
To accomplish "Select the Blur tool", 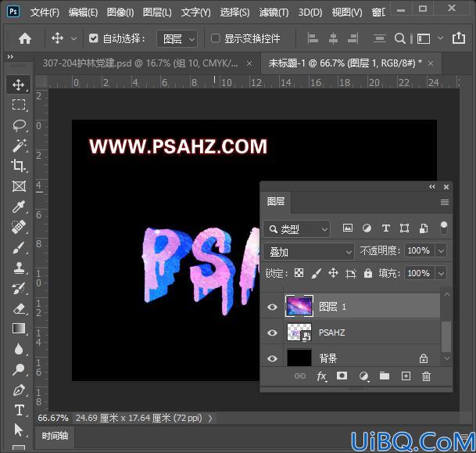I will tap(19, 349).
